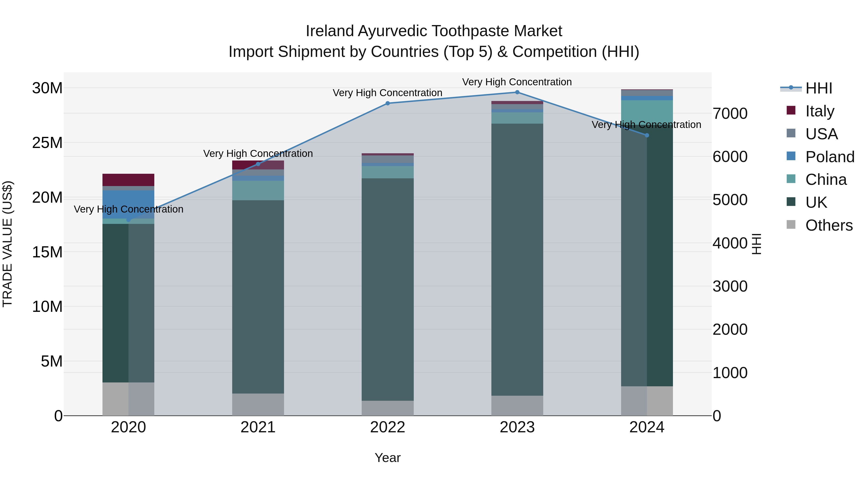Click the Others bar segment for 2024

click(647, 401)
